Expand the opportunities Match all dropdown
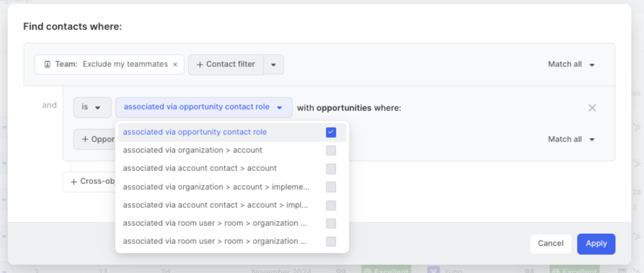The image size is (644, 273). [571, 139]
